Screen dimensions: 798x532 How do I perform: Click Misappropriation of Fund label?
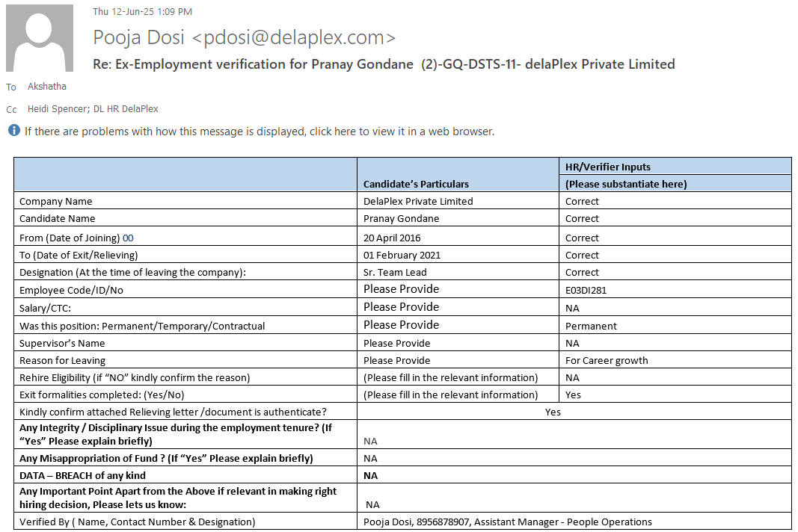166,459
